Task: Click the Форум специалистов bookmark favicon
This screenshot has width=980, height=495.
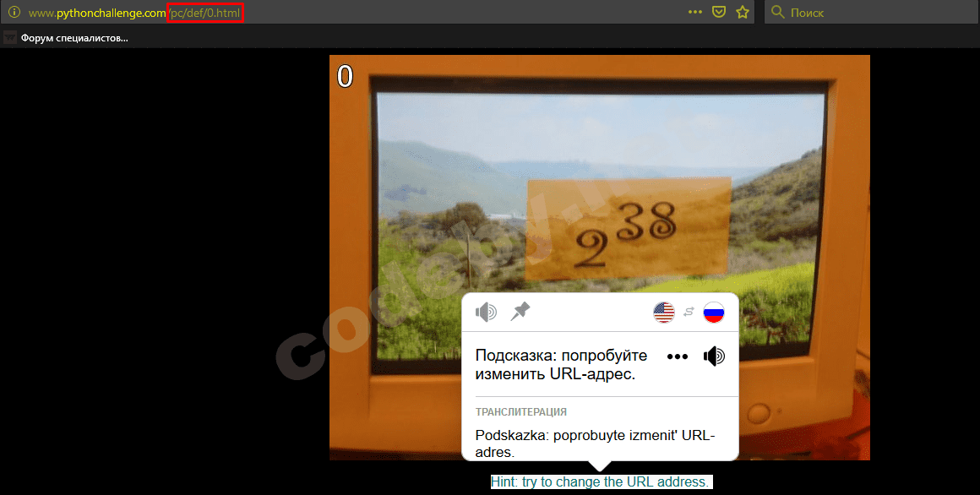Action: [x=9, y=38]
